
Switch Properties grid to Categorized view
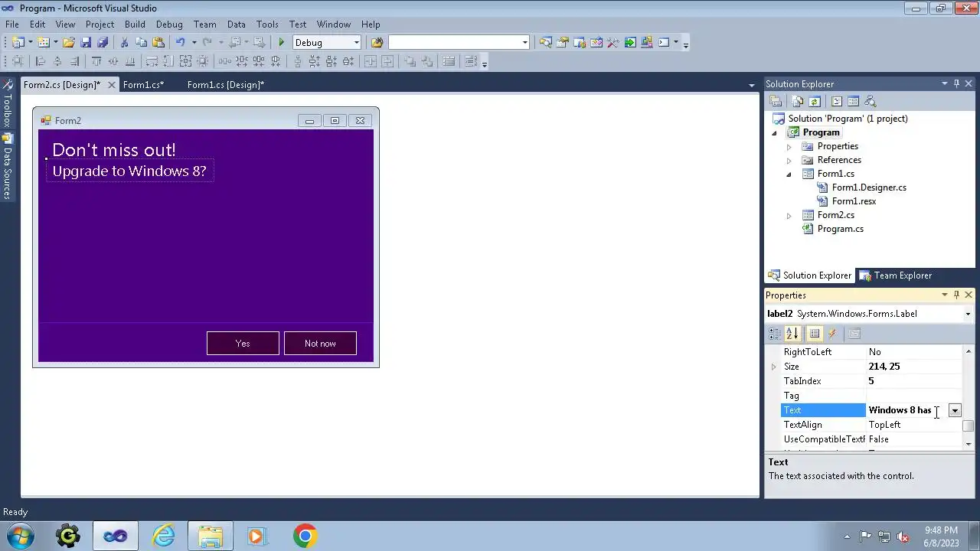pyautogui.click(x=775, y=334)
